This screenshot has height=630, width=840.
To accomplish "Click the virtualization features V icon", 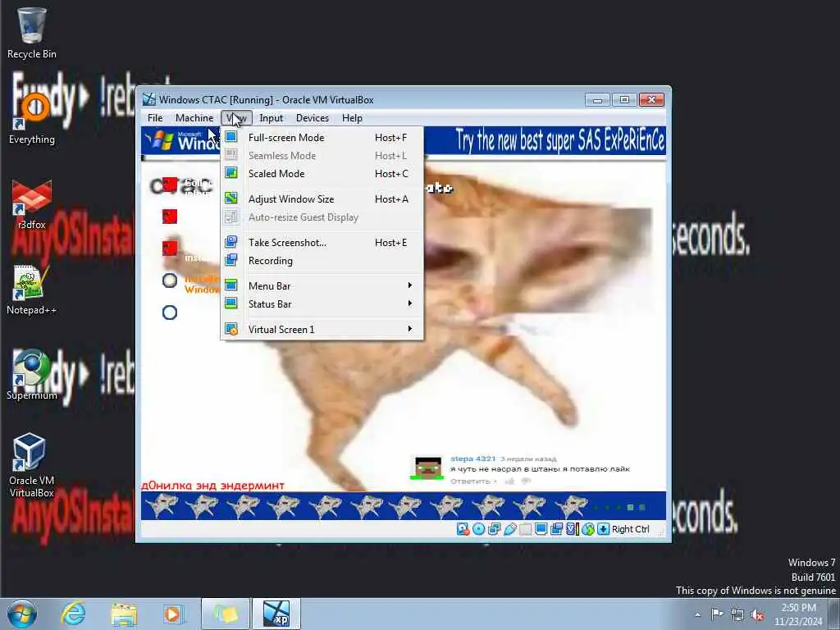I will coord(572,529).
